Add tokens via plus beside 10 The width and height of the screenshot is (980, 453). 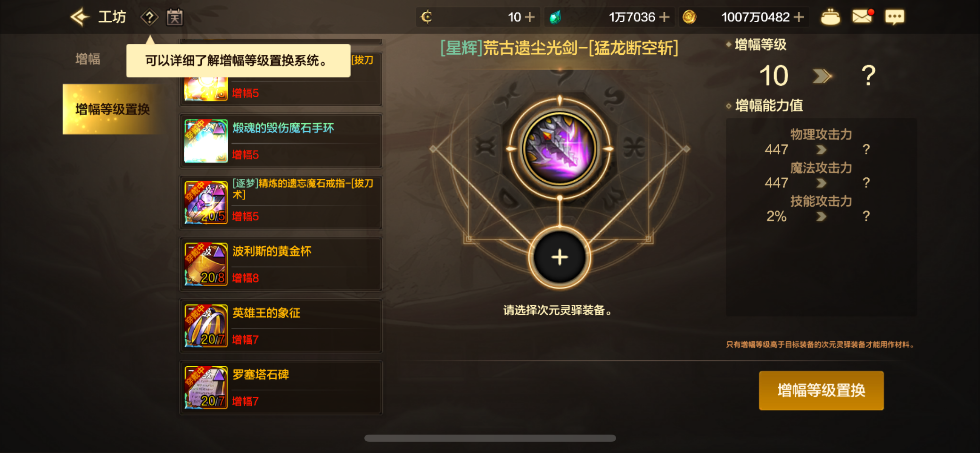[530, 17]
